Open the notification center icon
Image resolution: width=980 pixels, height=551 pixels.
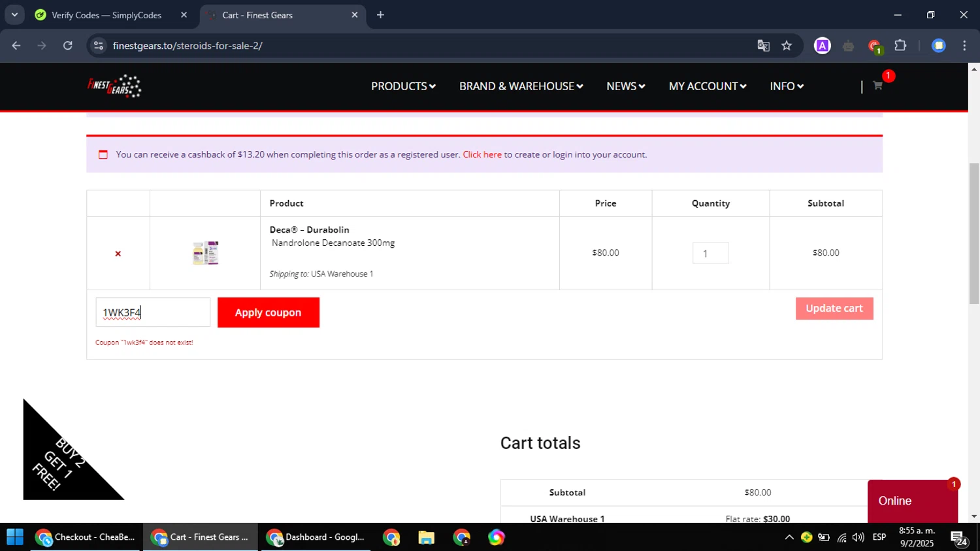959,539
